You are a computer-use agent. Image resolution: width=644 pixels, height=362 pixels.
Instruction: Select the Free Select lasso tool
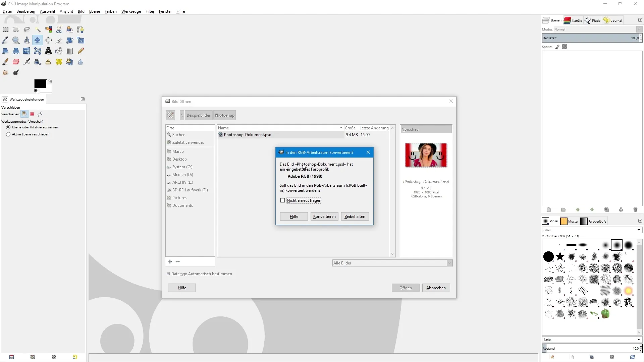(x=27, y=29)
